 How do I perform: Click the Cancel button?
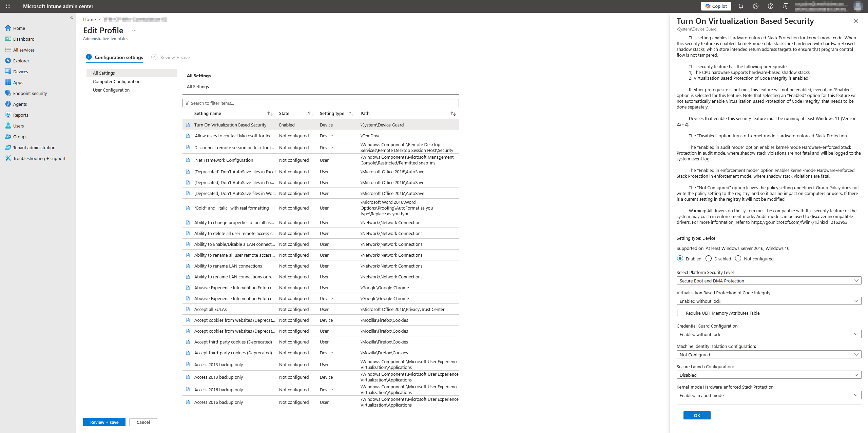point(143,422)
